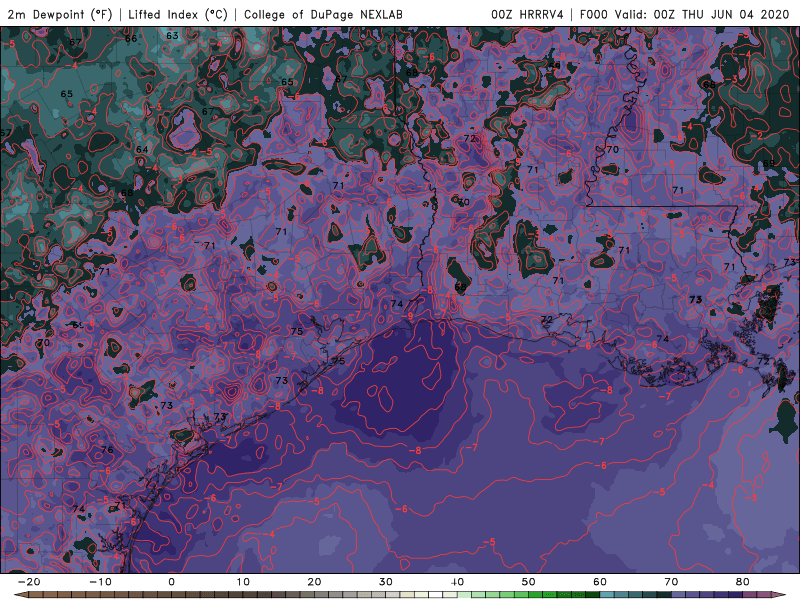Click the '50' label on the color scale
The height and width of the screenshot is (600, 800).
529,582
